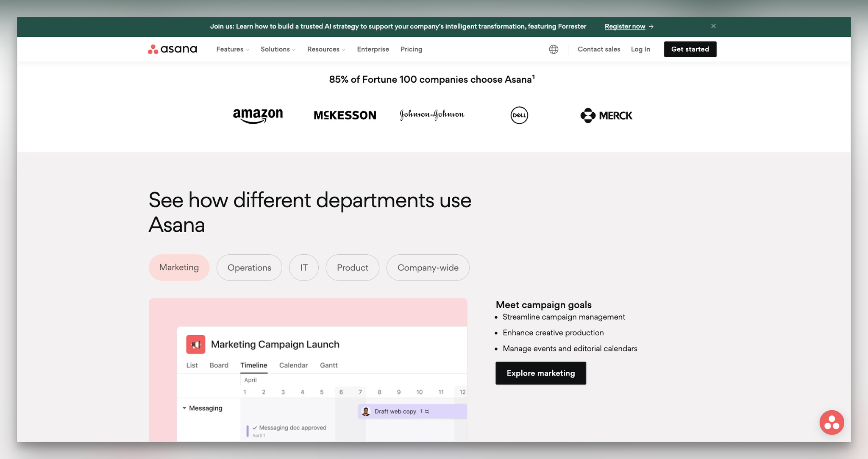Expand the Features dropdown menu

click(x=233, y=49)
